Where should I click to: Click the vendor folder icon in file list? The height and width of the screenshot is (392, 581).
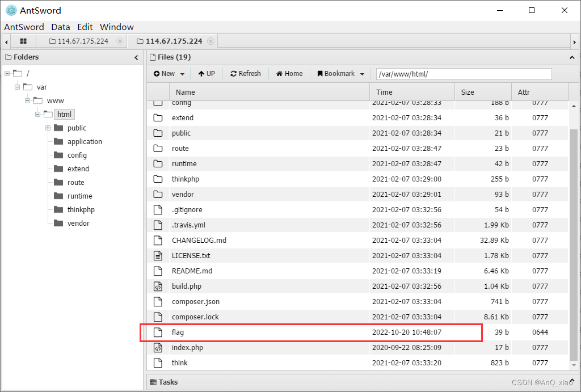(x=158, y=194)
